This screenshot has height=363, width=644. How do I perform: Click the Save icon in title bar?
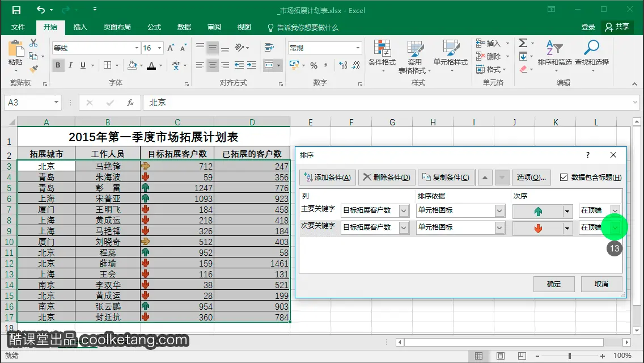16,10
